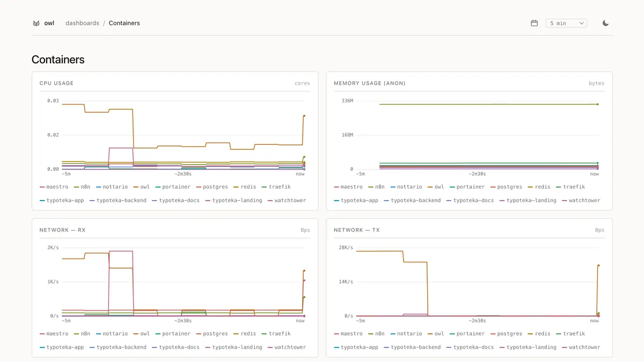Toggle owl series in Network RX legend

tap(142, 334)
